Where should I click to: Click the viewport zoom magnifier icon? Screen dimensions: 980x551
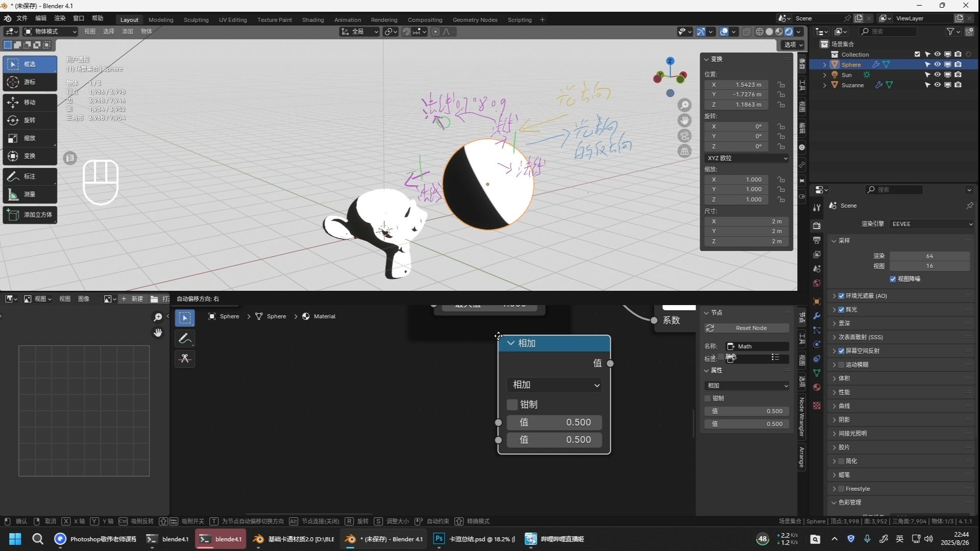(x=684, y=105)
